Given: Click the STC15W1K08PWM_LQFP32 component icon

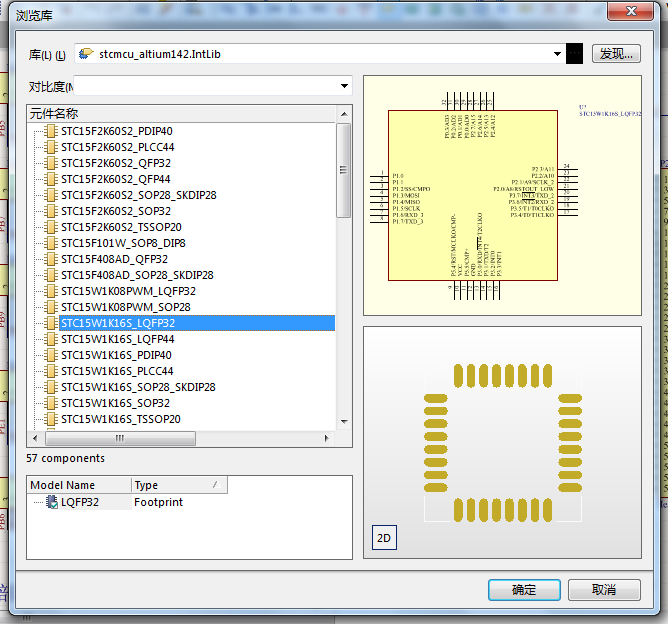Looking at the screenshot, I should [x=51, y=291].
